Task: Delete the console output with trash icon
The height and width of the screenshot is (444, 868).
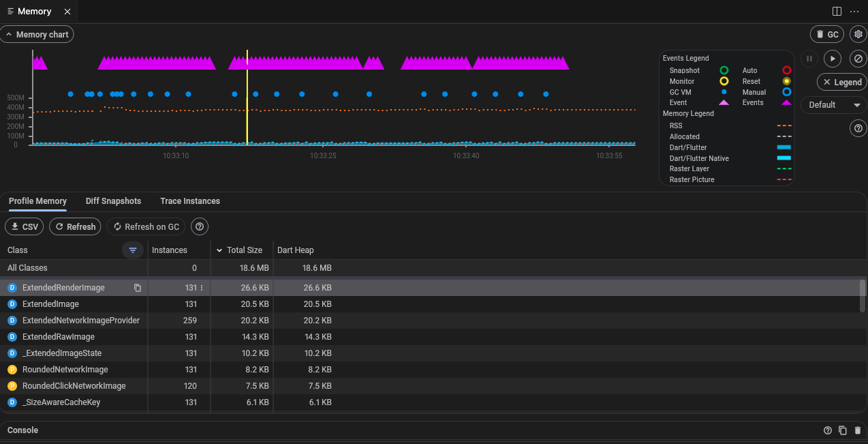Action: pos(858,430)
